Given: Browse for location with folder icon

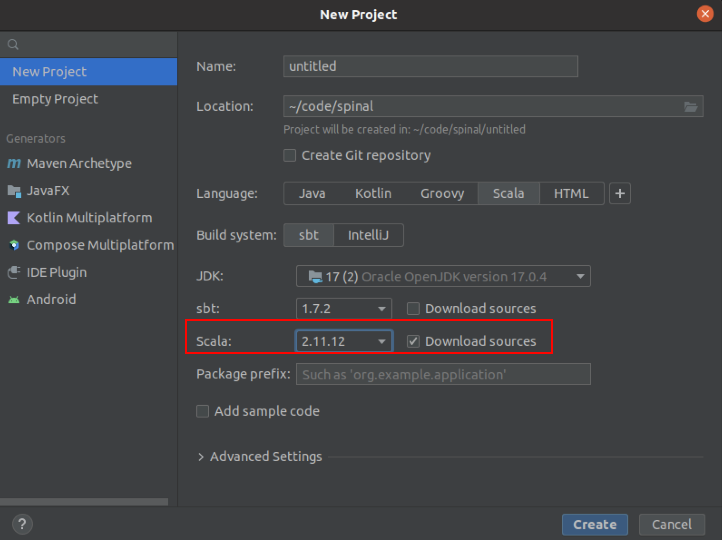Looking at the screenshot, I should click(690, 107).
